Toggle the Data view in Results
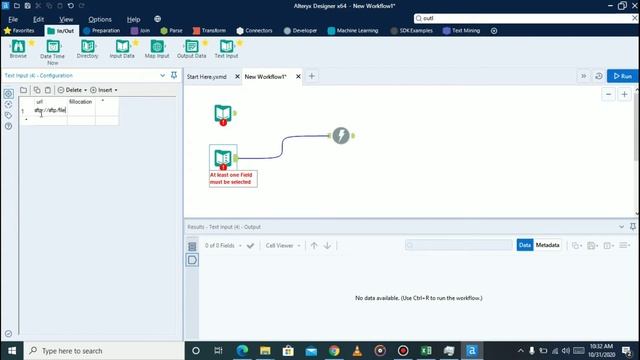Screen dimensions: 640x360 coord(525,245)
